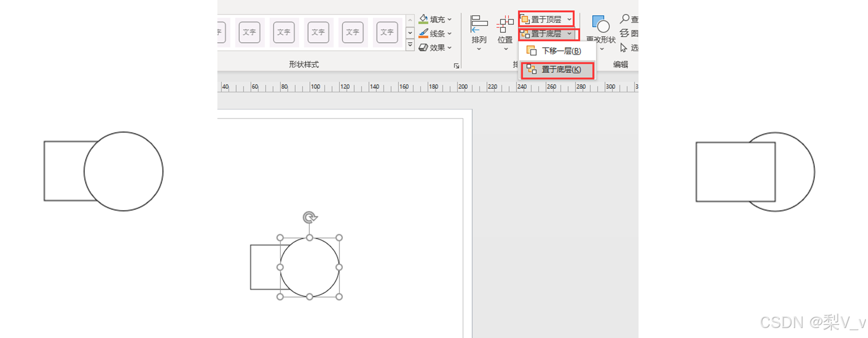This screenshot has height=338, width=868.
Task: Click the top-right corner handle of selection
Action: [339, 238]
